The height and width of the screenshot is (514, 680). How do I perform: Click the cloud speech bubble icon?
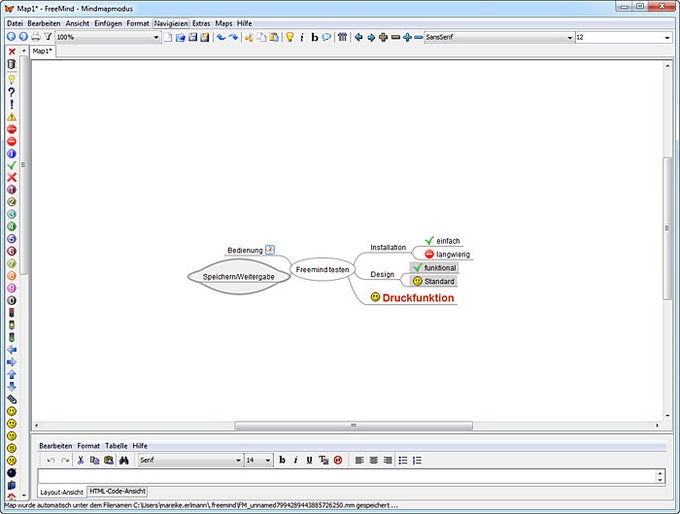click(x=327, y=37)
